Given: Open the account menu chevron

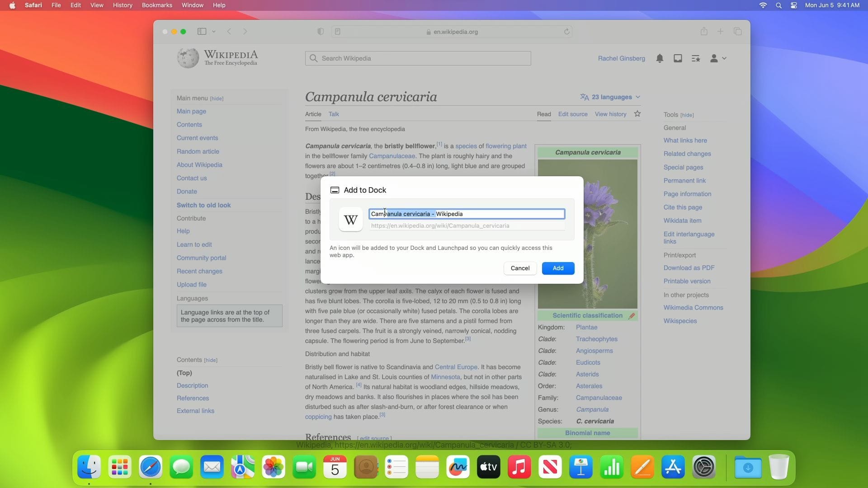Looking at the screenshot, I should point(724,58).
